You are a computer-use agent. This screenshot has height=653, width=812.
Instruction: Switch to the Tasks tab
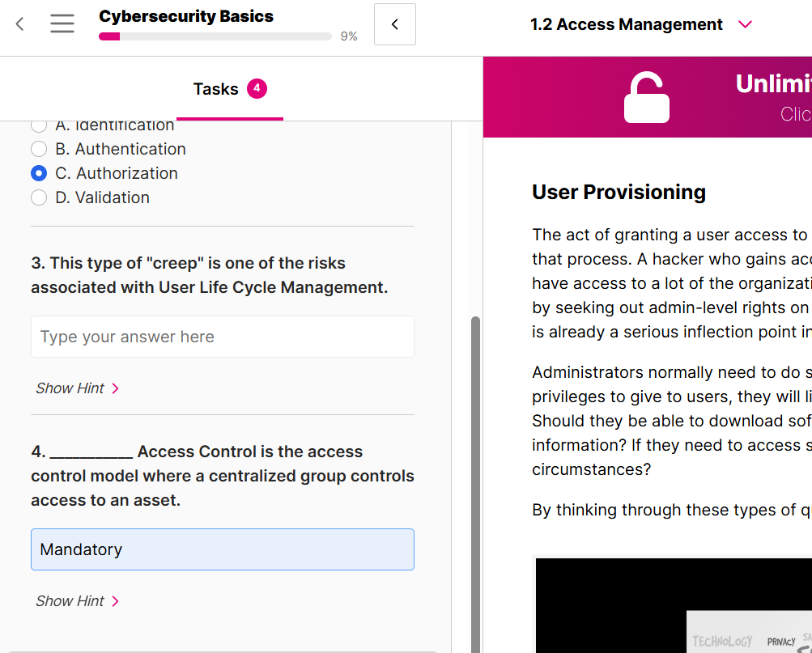click(x=216, y=89)
